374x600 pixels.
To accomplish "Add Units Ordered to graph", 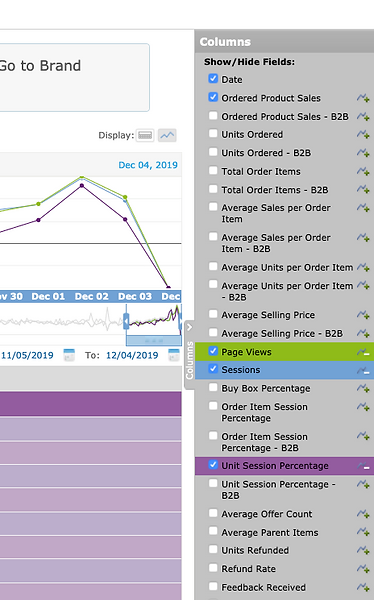I will [363, 135].
